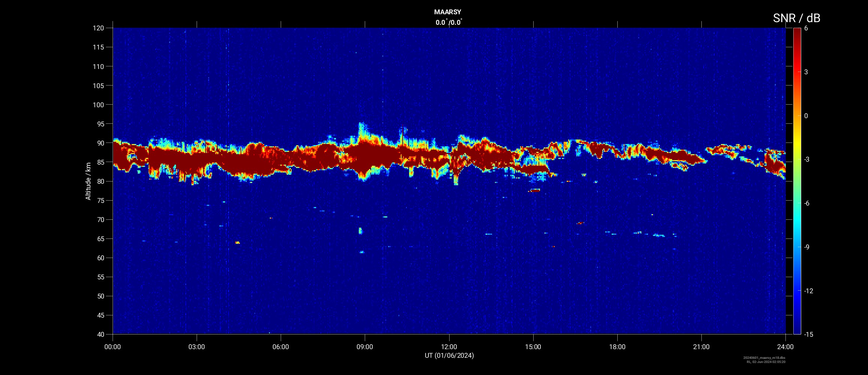Click the "09:00" time tick label
The width and height of the screenshot is (868, 375).
coord(365,347)
